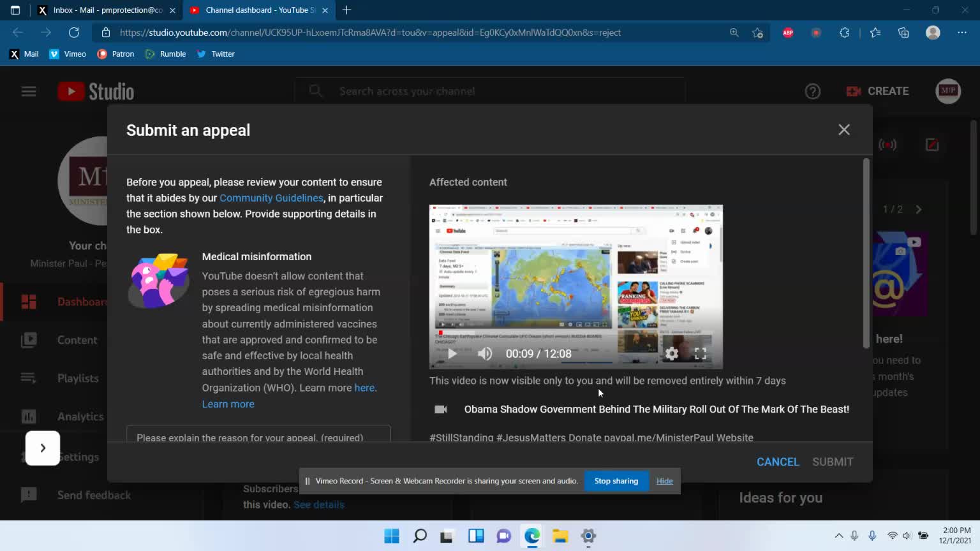This screenshot has width=980, height=551.
Task: Play the affected content video
Action: coord(452,353)
